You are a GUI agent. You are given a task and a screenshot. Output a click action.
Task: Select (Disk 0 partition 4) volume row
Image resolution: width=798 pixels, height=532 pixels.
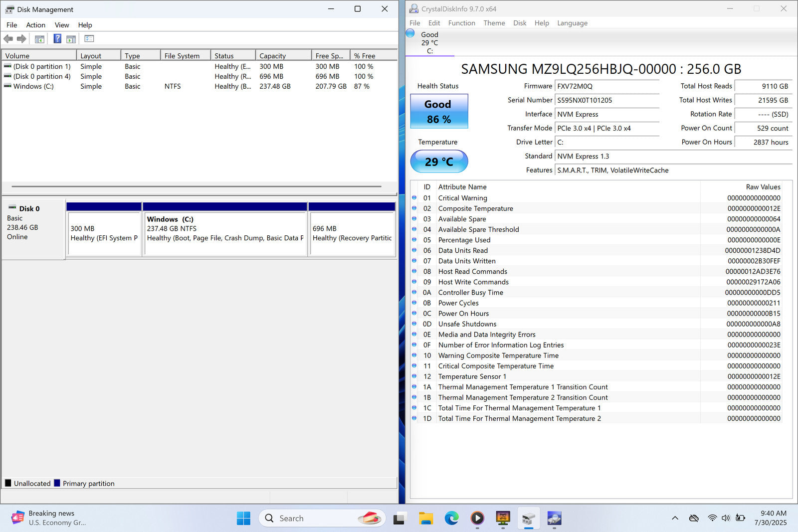(199, 76)
